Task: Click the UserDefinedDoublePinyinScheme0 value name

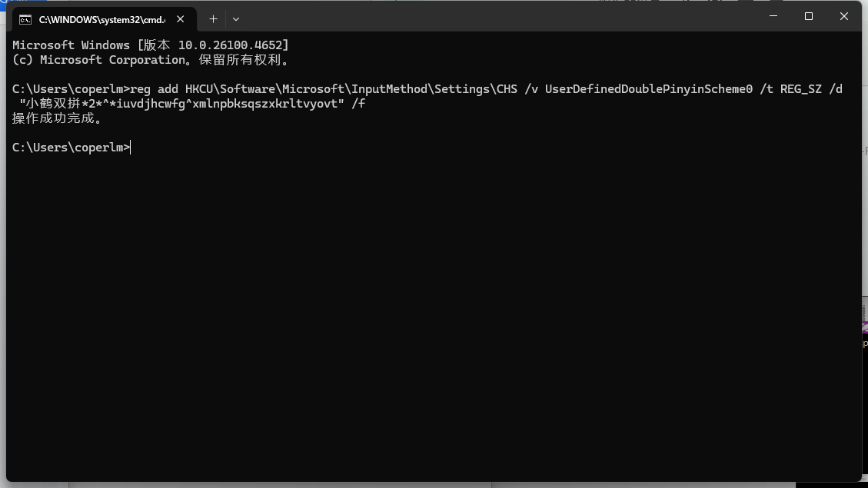Action: pyautogui.click(x=648, y=88)
